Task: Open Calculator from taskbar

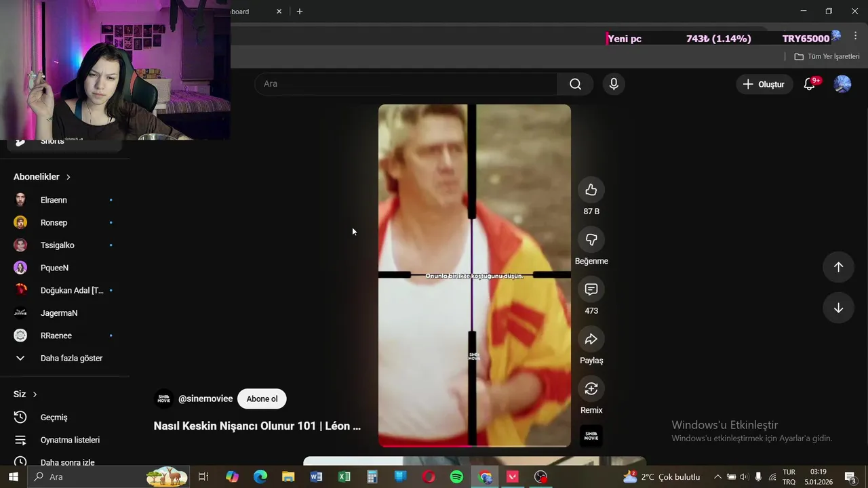Action: tap(372, 477)
